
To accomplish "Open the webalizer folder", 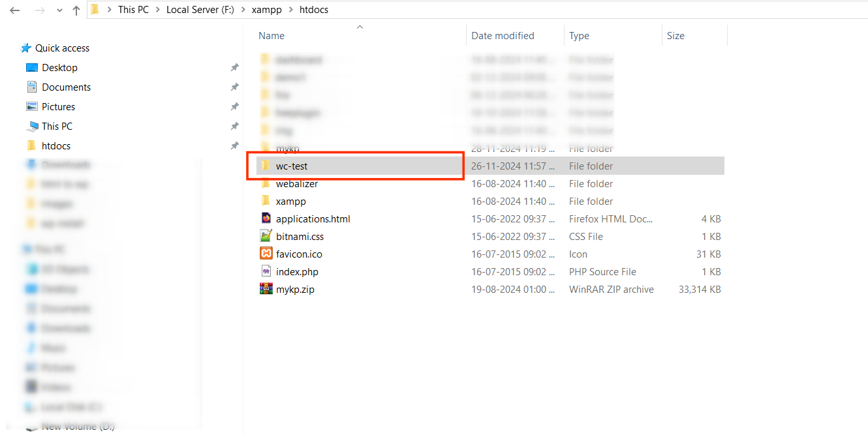I will point(296,183).
